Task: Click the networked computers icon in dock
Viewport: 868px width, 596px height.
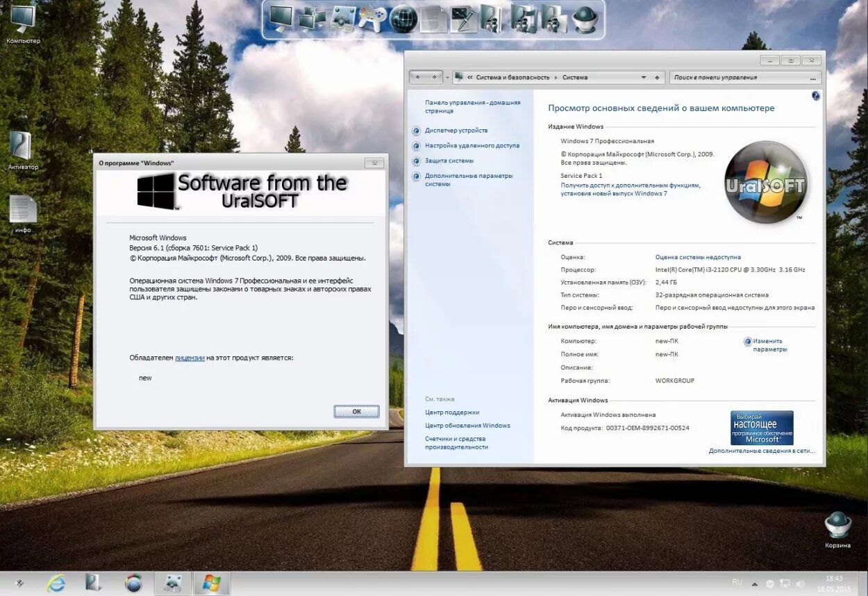Action: click(x=312, y=19)
